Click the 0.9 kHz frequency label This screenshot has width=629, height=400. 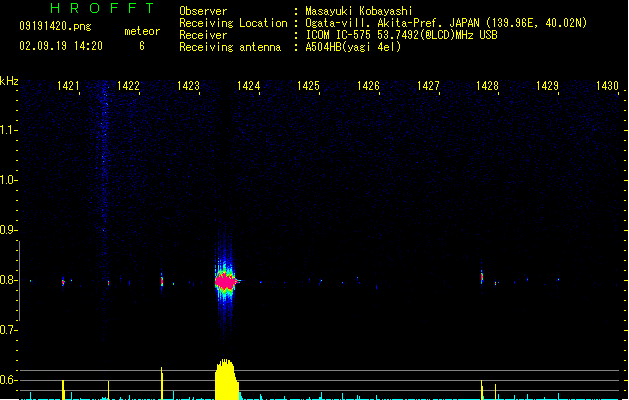click(8, 230)
